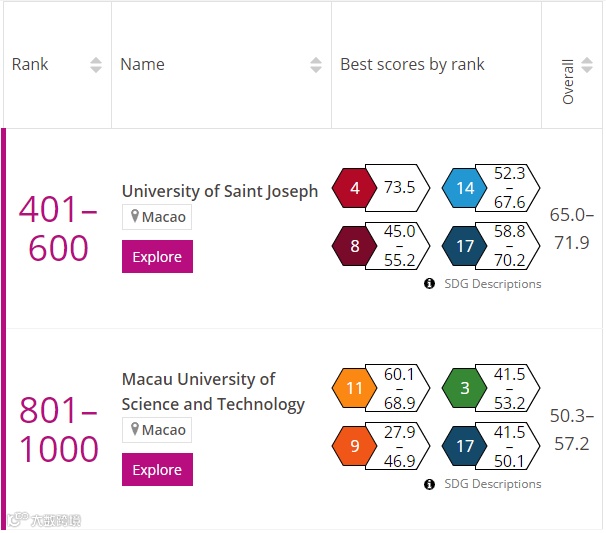Click the orange SDG 11 hexagon badge

point(354,390)
